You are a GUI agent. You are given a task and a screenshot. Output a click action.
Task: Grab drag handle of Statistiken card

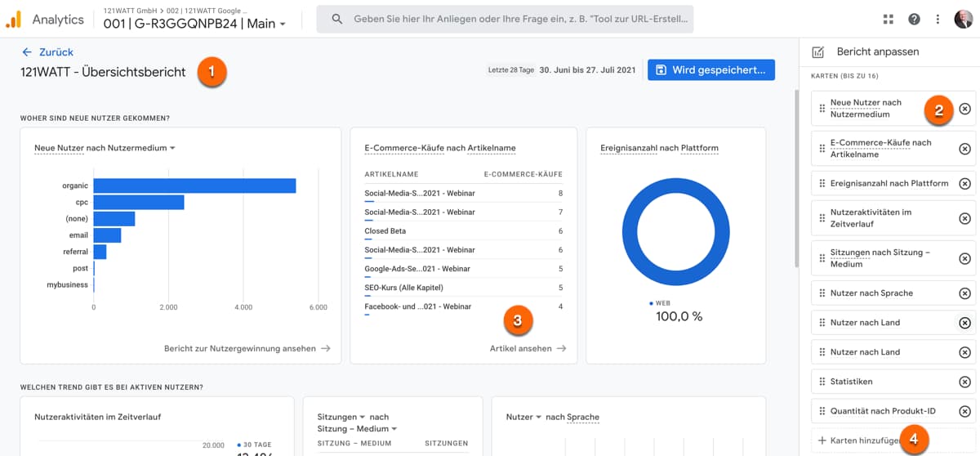click(822, 382)
